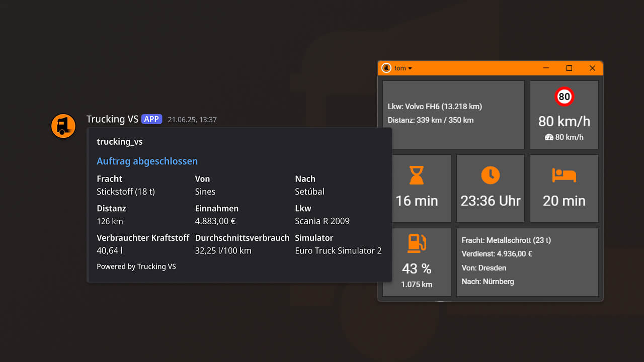Click the message timestamp 21.06.25, 13:37
Viewport: 644px width, 362px height.
click(192, 120)
